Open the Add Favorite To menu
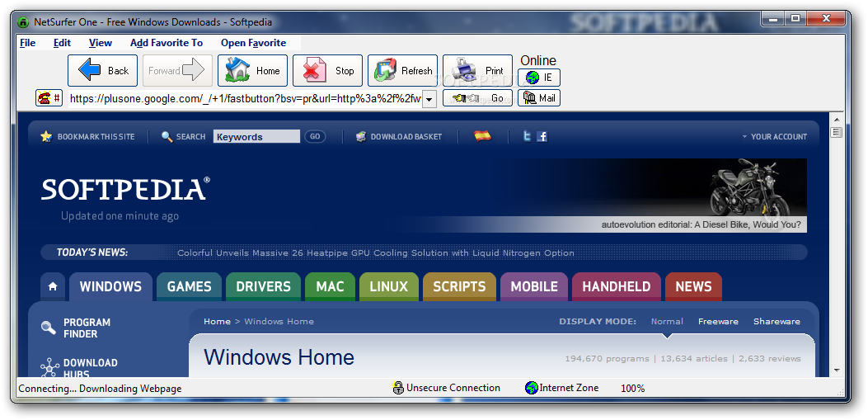Image resolution: width=868 pixels, height=420 pixels. click(x=167, y=43)
